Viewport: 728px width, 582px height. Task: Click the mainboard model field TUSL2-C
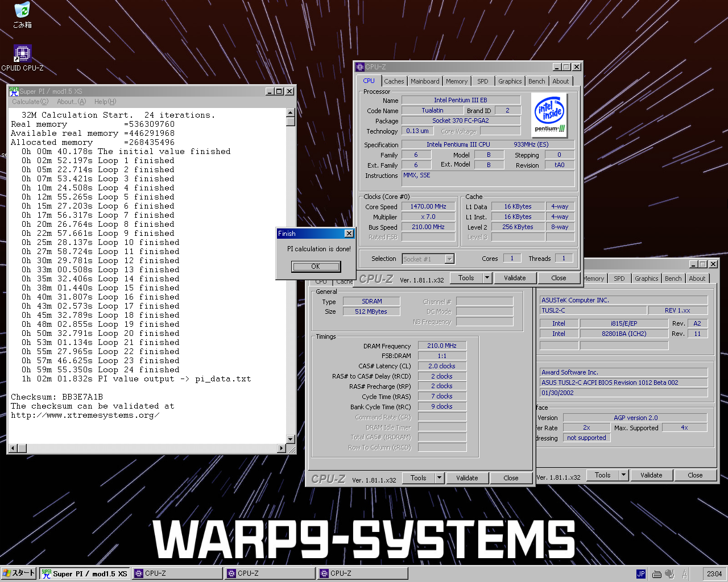coord(593,310)
